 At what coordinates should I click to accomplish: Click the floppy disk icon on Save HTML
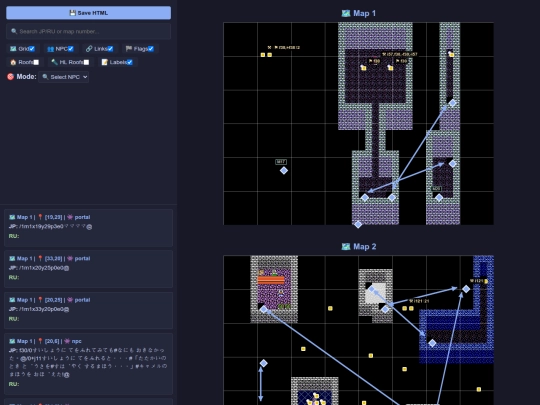[x=72, y=13]
